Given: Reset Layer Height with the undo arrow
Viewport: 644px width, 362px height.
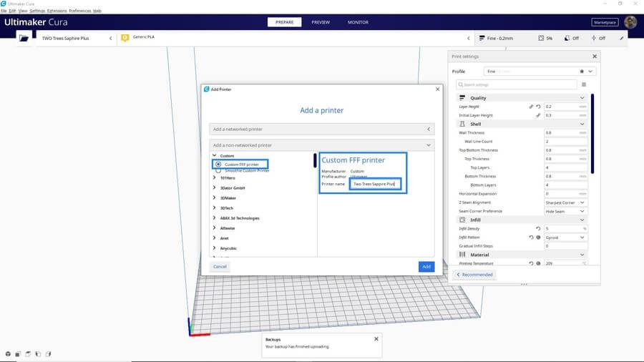Looking at the screenshot, I should coord(538,107).
